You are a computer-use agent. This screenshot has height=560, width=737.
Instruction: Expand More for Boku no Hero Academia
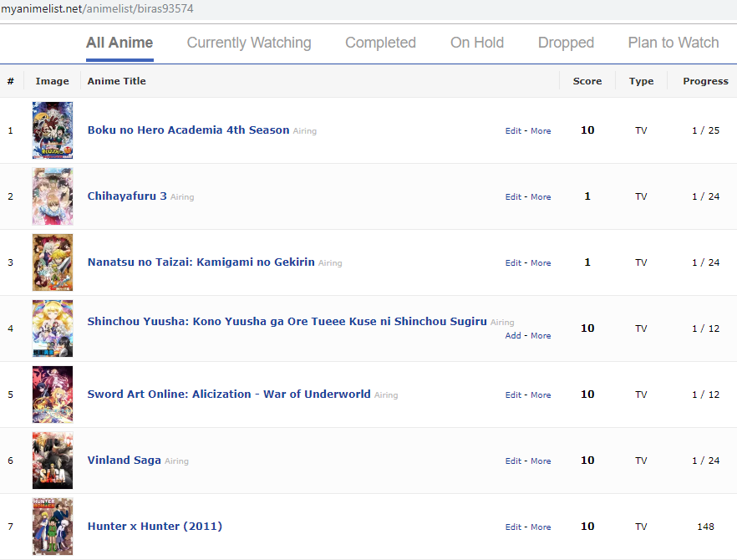coord(541,131)
